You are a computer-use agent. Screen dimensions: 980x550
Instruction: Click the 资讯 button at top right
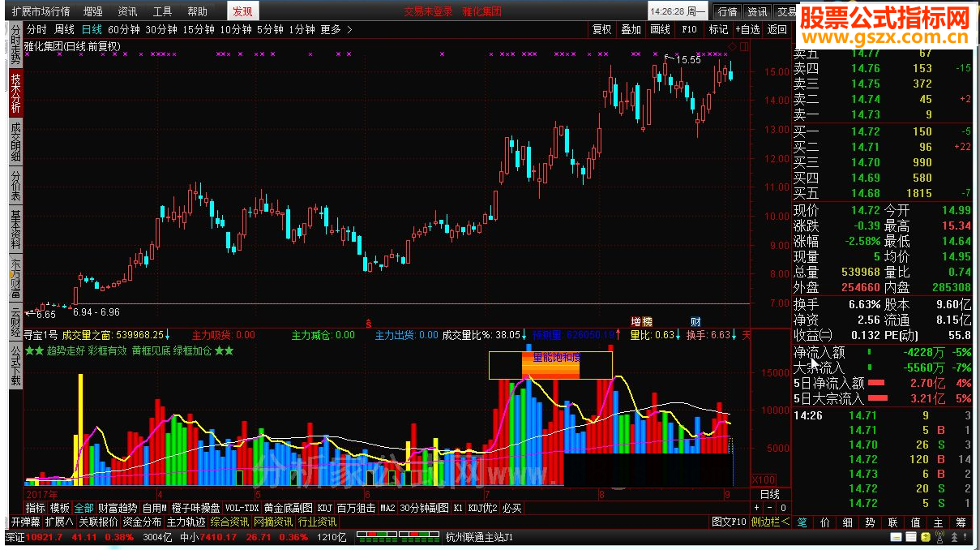[757, 12]
